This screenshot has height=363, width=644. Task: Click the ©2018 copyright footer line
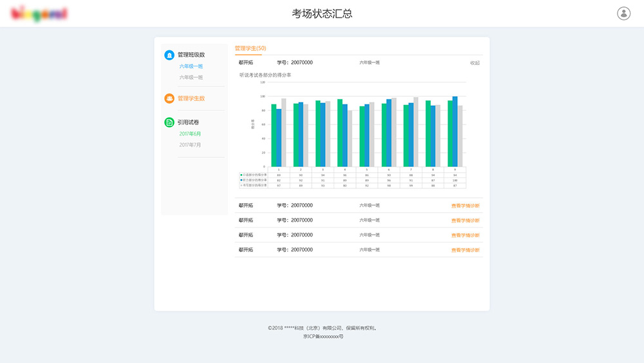[x=322, y=328]
